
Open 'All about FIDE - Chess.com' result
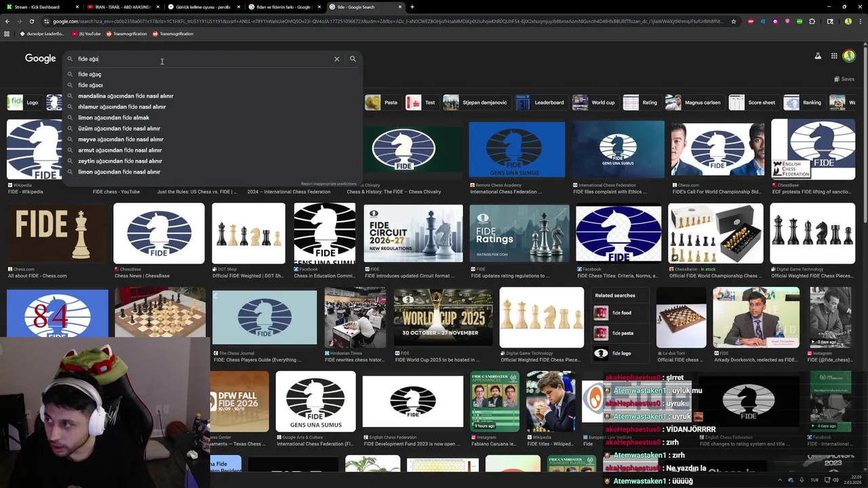click(x=57, y=234)
